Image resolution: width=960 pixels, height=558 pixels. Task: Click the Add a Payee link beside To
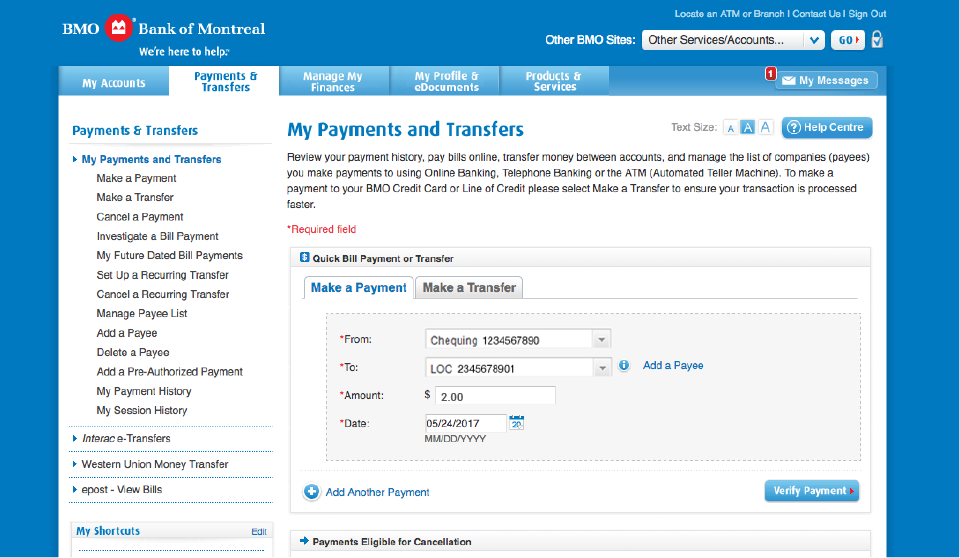click(673, 365)
